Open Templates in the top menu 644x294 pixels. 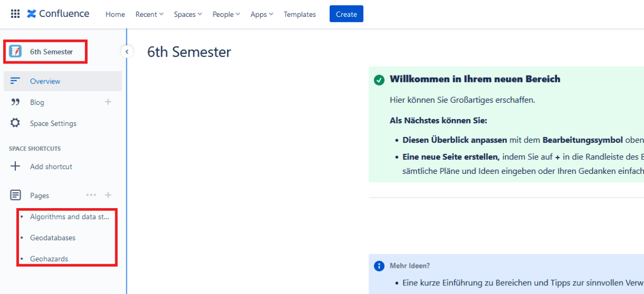[x=300, y=15]
